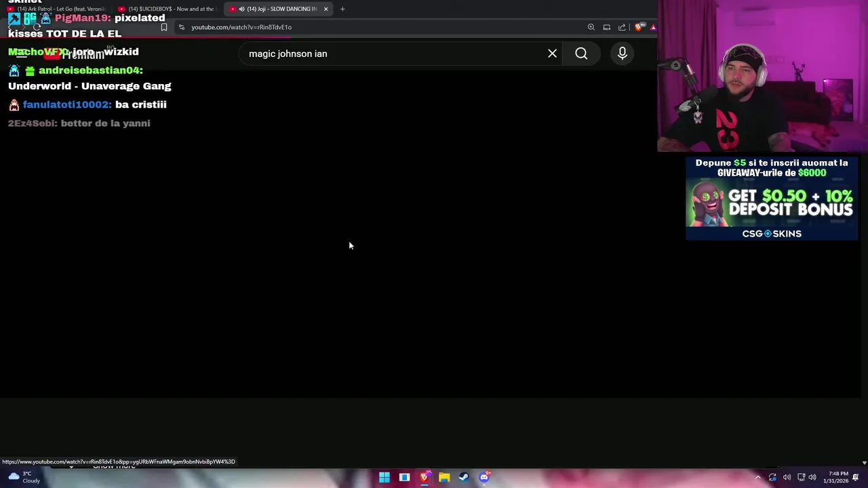Open File Explorer from taskbar

coord(444,477)
